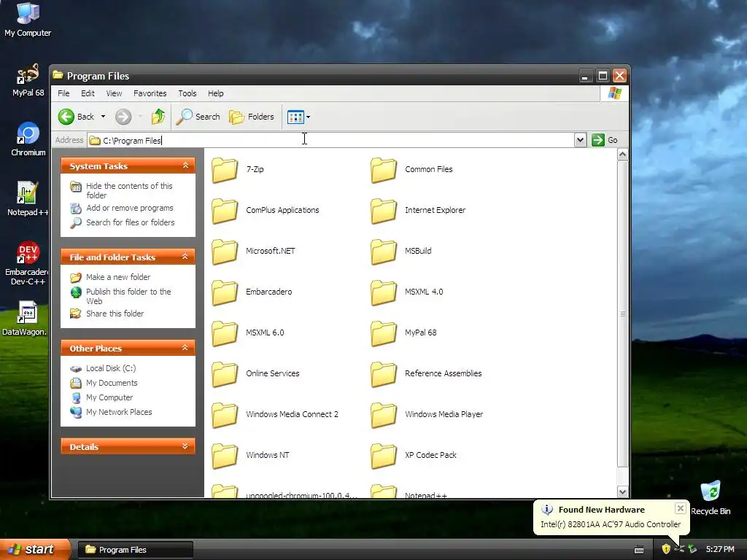Click Make a new folder link
The image size is (747, 560).
118,277
